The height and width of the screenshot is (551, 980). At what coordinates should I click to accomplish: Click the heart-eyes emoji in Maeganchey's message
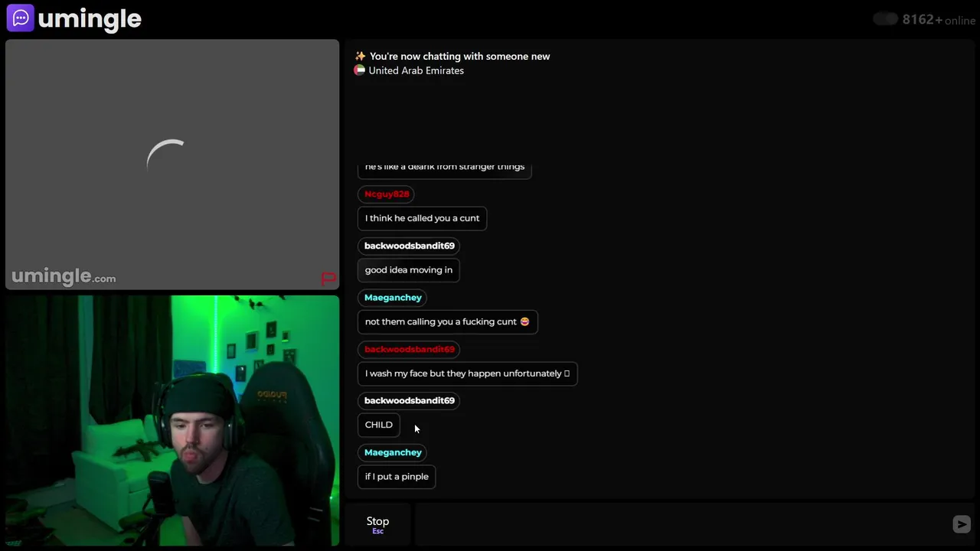[x=524, y=321]
